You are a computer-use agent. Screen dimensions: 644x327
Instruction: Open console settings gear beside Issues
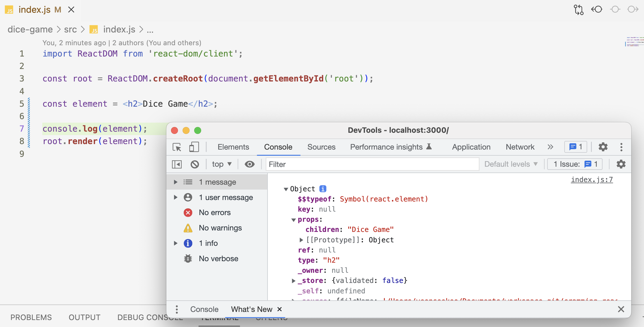621,164
